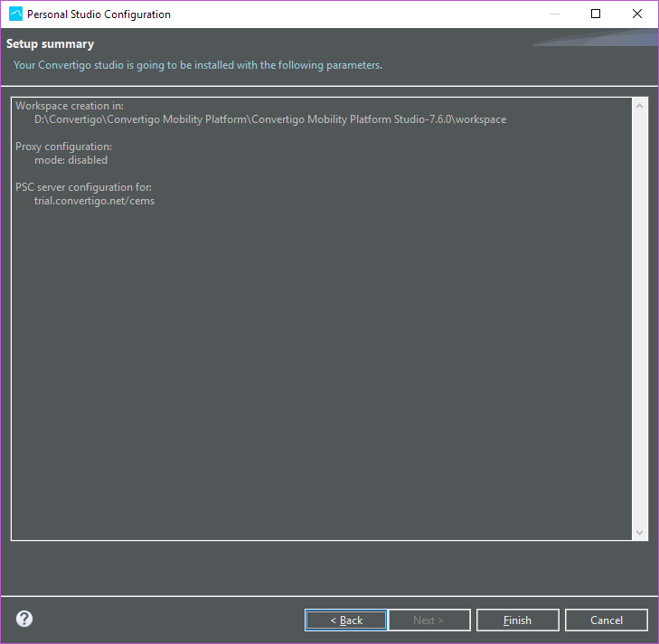The image size is (659, 644).
Task: Click the Convertigo app icon in title bar
Action: [15, 14]
